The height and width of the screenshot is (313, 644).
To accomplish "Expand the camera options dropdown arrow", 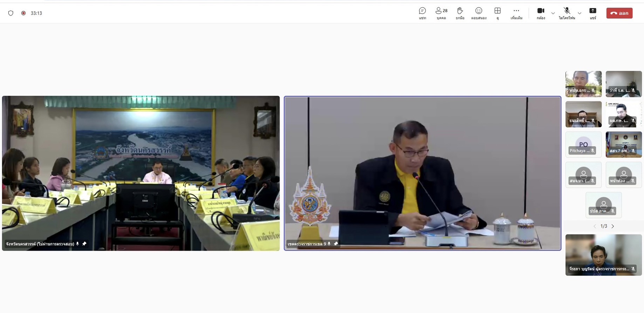I will point(553,13).
